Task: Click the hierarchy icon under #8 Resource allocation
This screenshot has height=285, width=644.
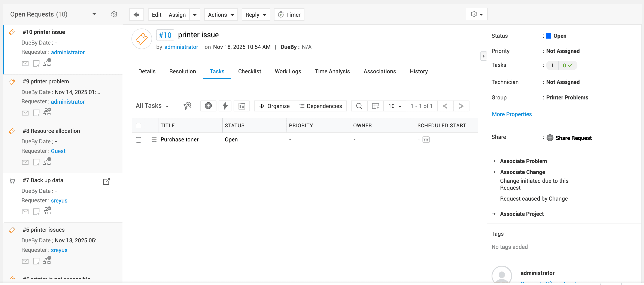Action: [x=47, y=161]
